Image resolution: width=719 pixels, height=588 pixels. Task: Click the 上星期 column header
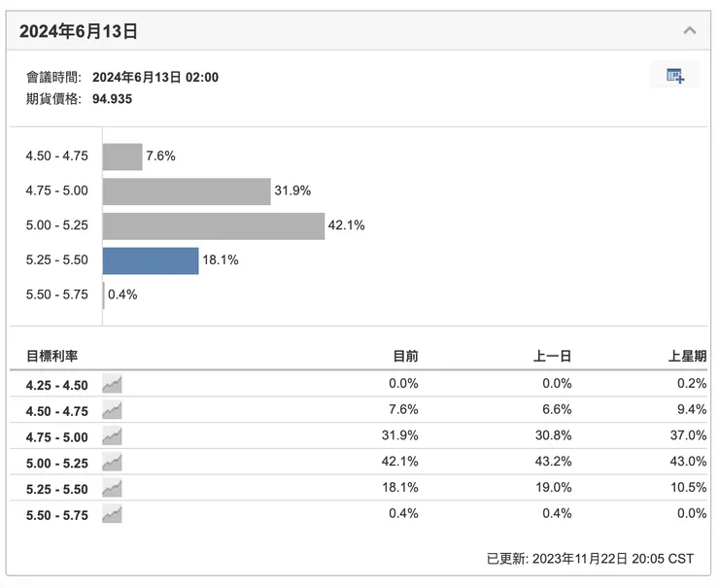688,357
